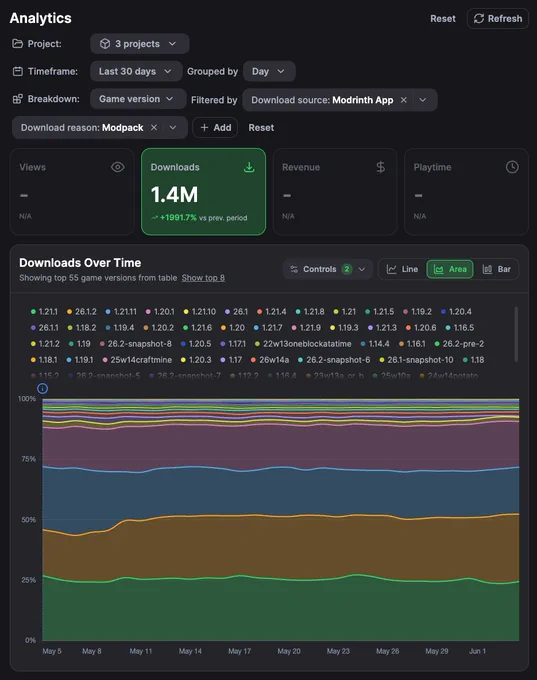The image size is (537, 680).
Task: Click the breakdown icon next to Breakdown label
Action: (x=17, y=99)
